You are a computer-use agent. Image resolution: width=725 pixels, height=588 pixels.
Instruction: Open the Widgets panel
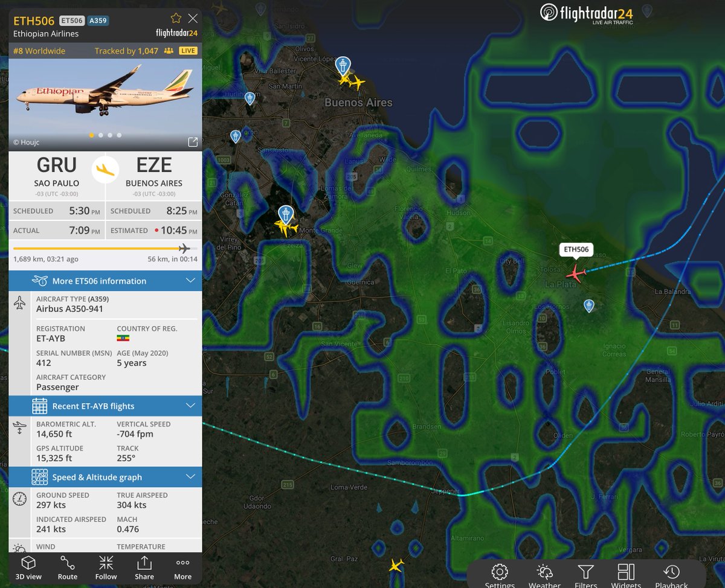(x=626, y=576)
